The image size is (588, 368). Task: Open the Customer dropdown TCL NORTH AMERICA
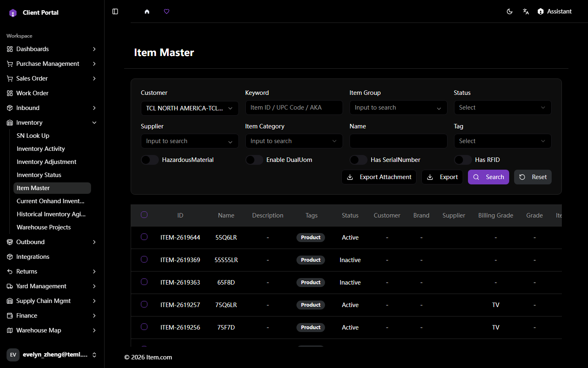[x=189, y=108]
